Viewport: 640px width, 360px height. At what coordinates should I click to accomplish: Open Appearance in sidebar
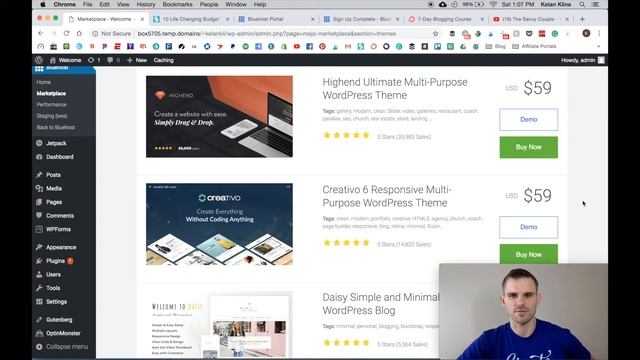pyautogui.click(x=61, y=247)
